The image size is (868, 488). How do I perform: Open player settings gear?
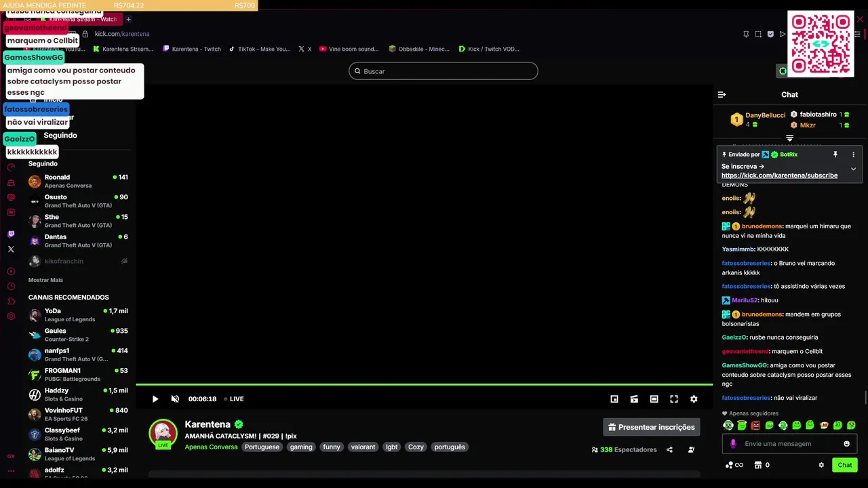694,399
